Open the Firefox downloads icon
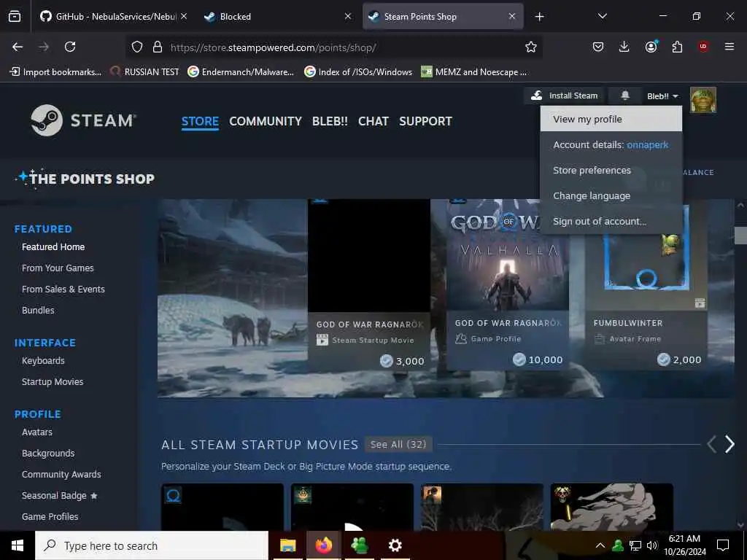Viewport: 747px width, 560px height. click(624, 47)
